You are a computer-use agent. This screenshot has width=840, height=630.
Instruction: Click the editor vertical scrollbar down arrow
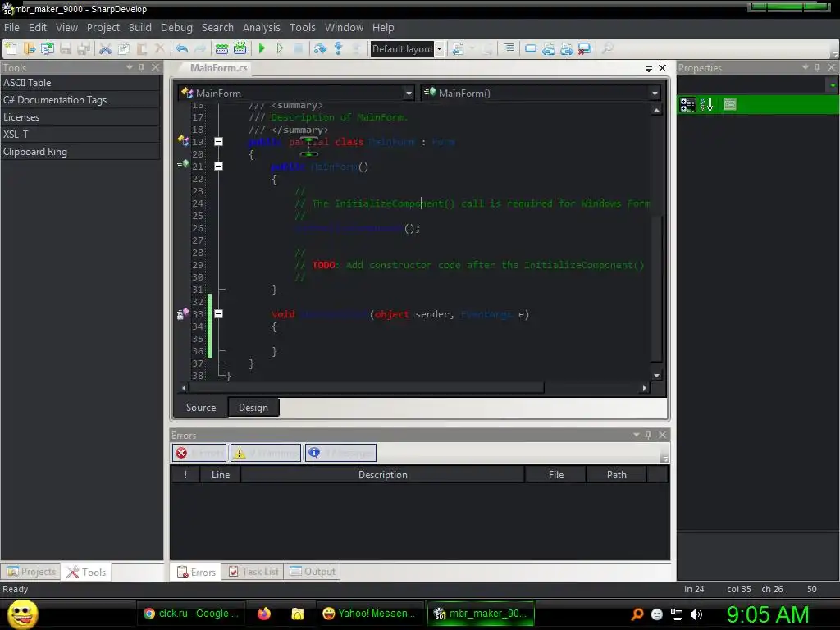[656, 376]
